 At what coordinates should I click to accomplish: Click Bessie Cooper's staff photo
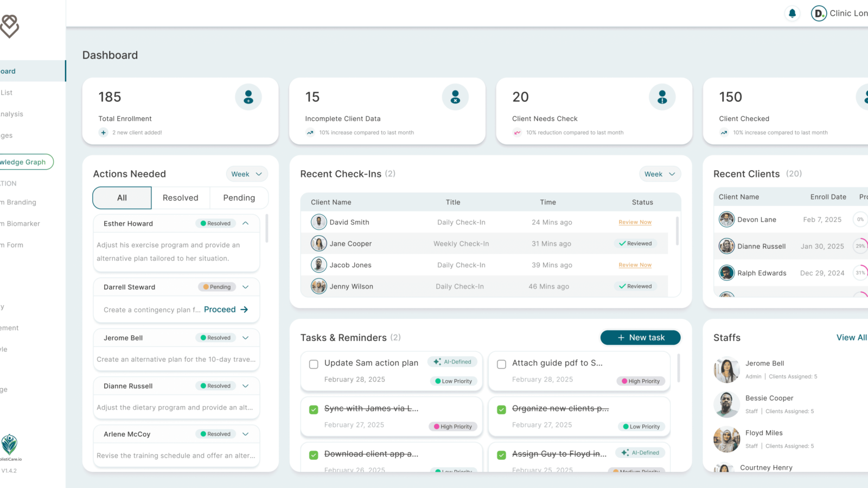726,404
